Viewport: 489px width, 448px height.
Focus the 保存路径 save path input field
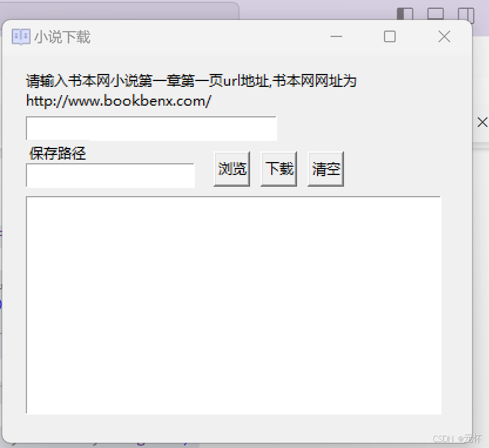tap(110, 176)
